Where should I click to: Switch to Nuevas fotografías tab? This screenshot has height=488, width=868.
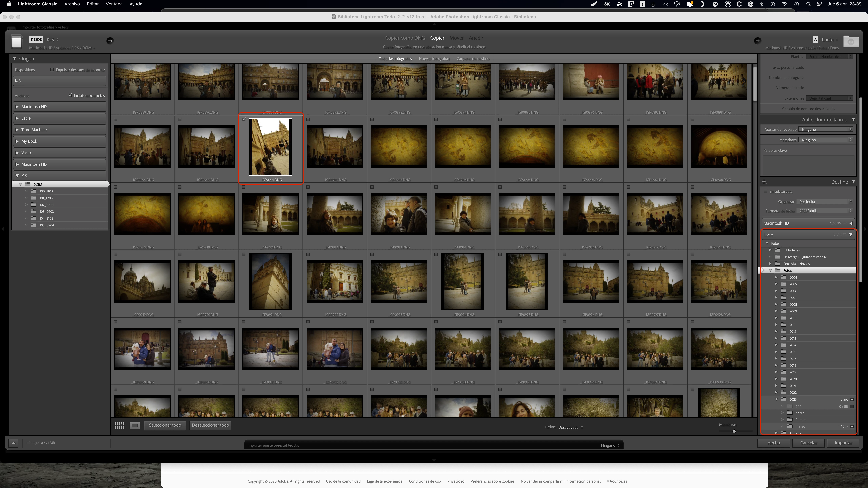point(434,59)
